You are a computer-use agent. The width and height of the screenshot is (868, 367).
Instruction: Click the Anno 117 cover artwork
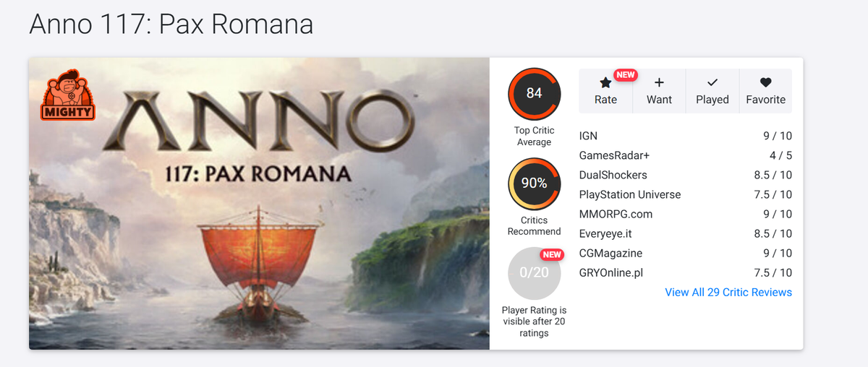tap(259, 217)
